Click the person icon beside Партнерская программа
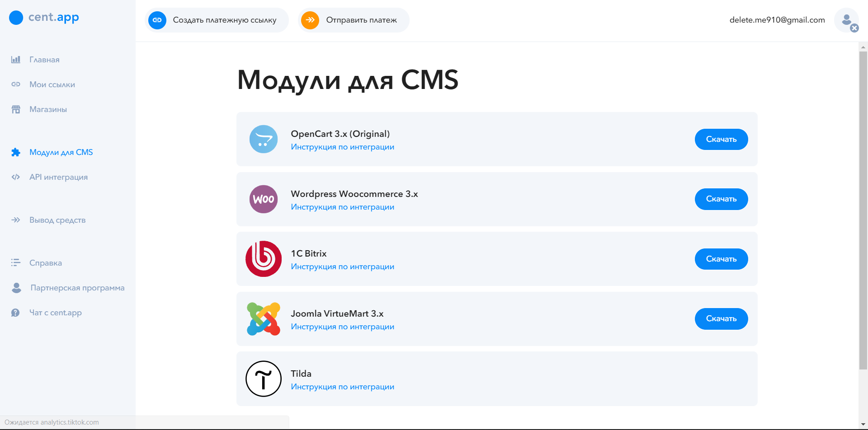This screenshot has width=868, height=430. 16,288
